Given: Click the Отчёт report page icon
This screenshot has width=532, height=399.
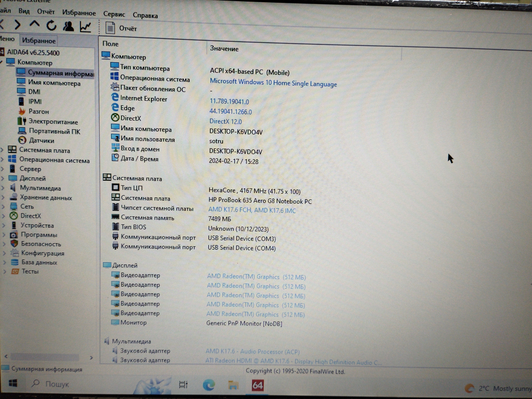Looking at the screenshot, I should coord(110,28).
